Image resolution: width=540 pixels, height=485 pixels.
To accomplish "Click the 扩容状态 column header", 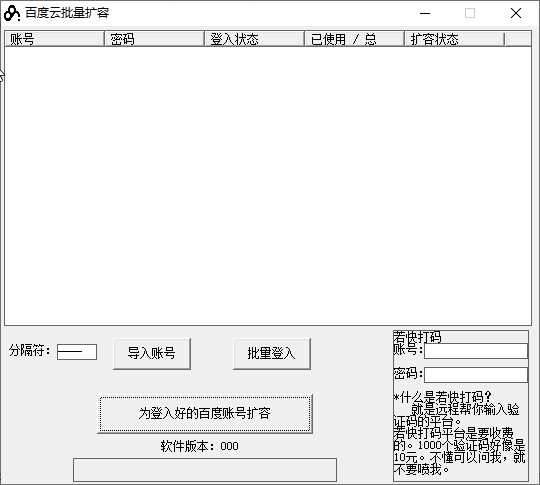I will click(454, 39).
